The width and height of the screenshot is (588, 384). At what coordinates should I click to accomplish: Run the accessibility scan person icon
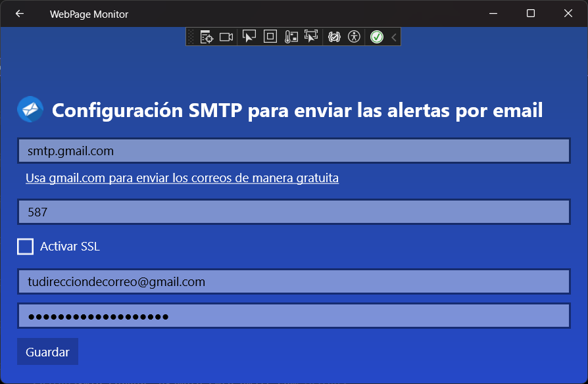click(355, 37)
